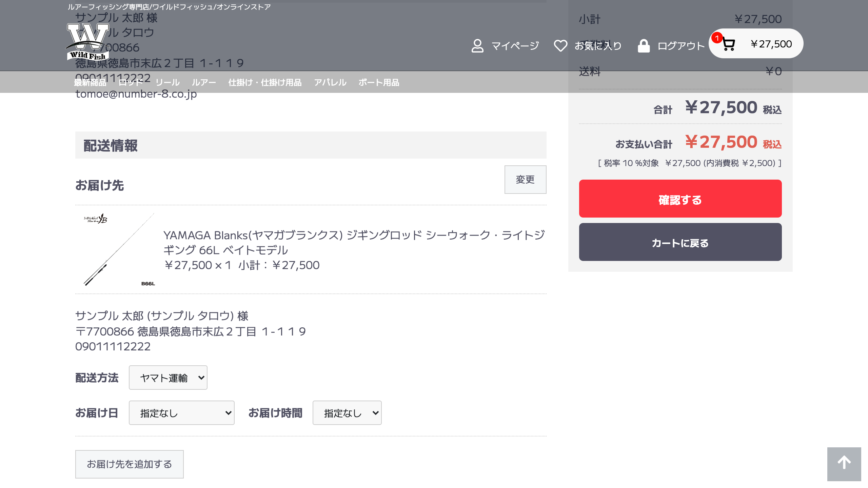Click the phone number 09011112222 under the address
The width and height of the screenshot is (868, 488).
[113, 346]
